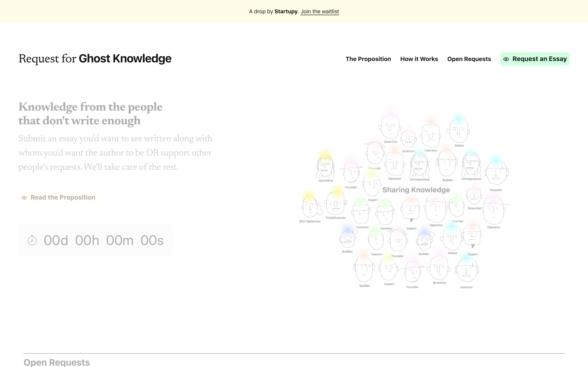Click the Startupy name in banner
This screenshot has width=588, height=367.
click(286, 11)
